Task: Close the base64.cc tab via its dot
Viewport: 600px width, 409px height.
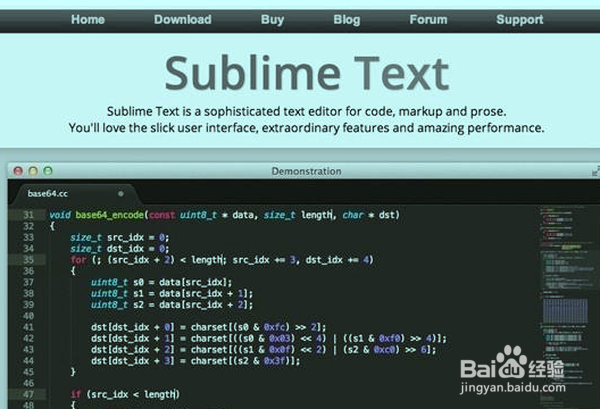Action: point(121,194)
